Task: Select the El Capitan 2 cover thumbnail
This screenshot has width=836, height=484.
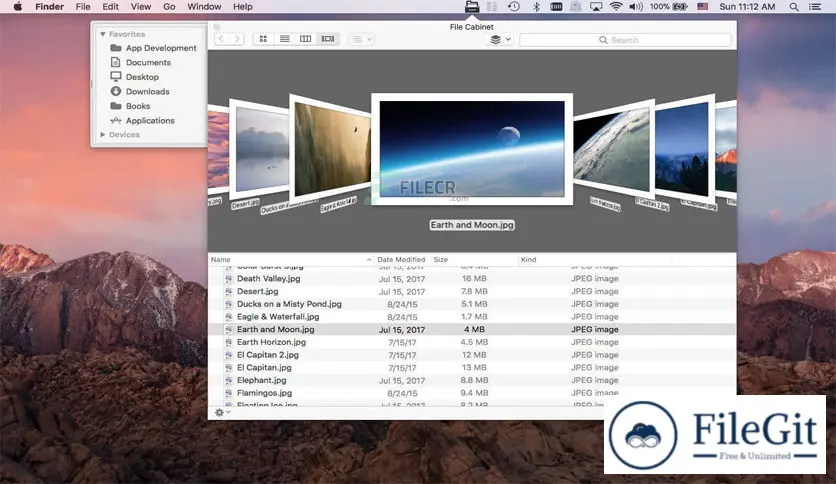Action: click(x=683, y=148)
